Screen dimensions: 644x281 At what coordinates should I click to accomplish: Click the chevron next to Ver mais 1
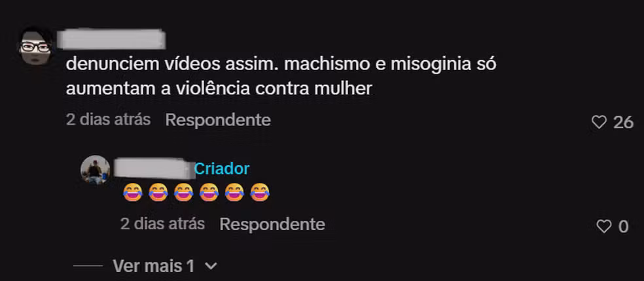point(211,266)
